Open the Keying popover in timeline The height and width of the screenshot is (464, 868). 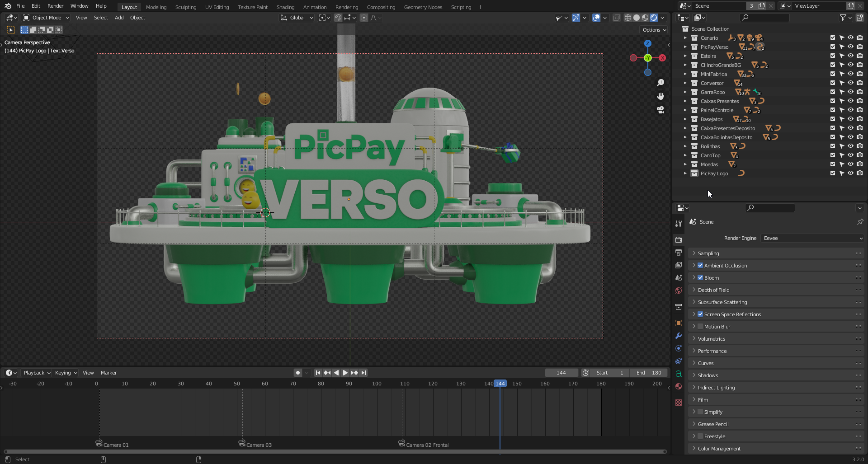tap(66, 373)
